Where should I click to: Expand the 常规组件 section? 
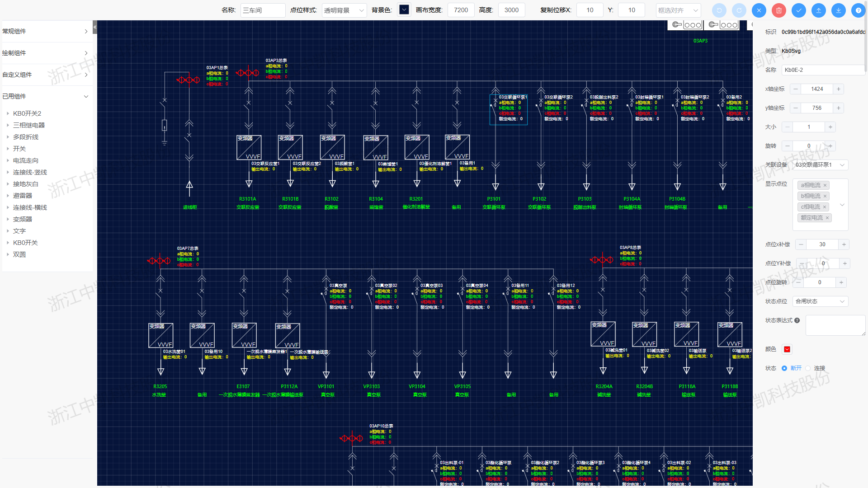[x=45, y=31]
